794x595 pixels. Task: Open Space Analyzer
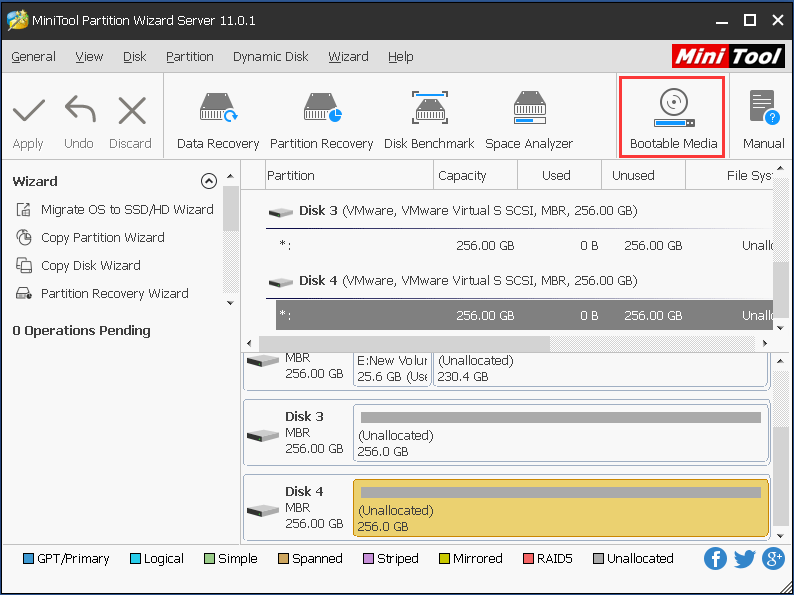point(529,120)
